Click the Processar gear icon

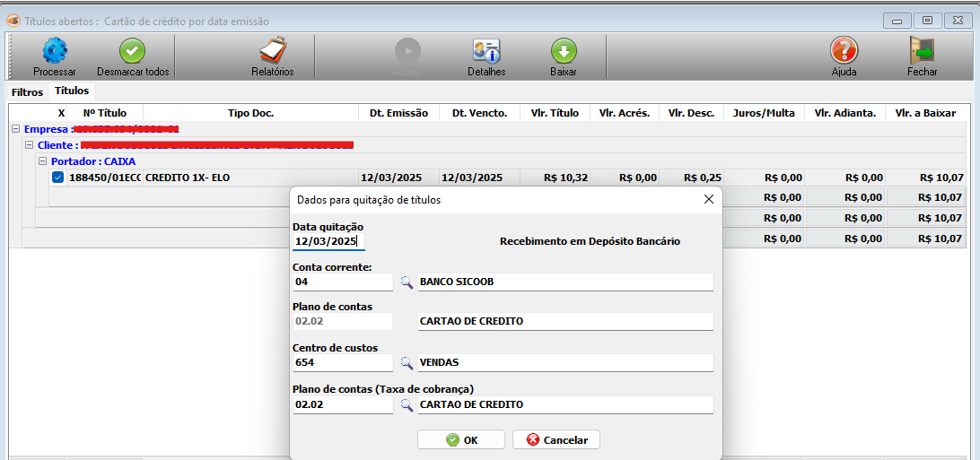point(55,51)
